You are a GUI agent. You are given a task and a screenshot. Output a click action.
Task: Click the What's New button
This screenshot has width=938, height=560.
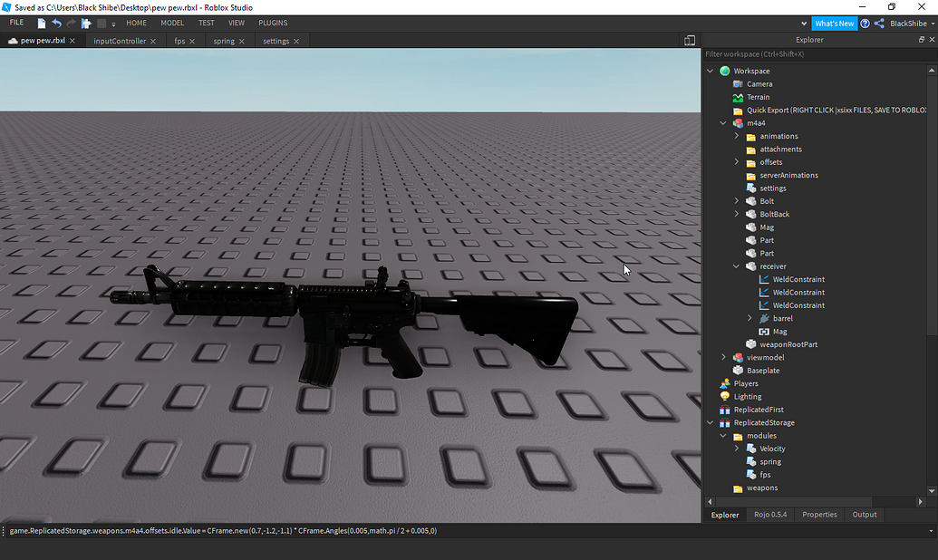tap(834, 23)
